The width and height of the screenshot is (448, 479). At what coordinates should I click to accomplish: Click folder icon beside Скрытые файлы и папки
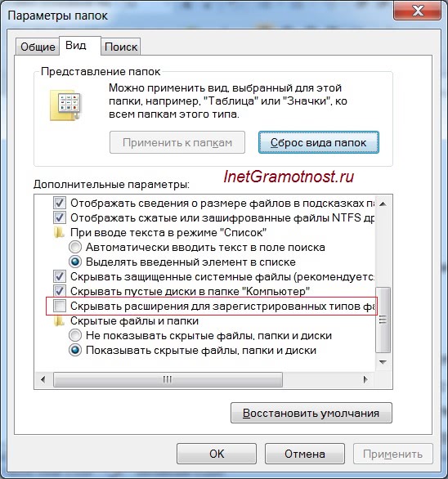[59, 320]
